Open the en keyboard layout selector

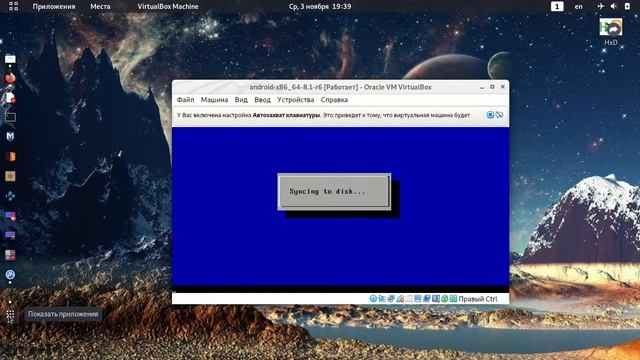[578, 7]
